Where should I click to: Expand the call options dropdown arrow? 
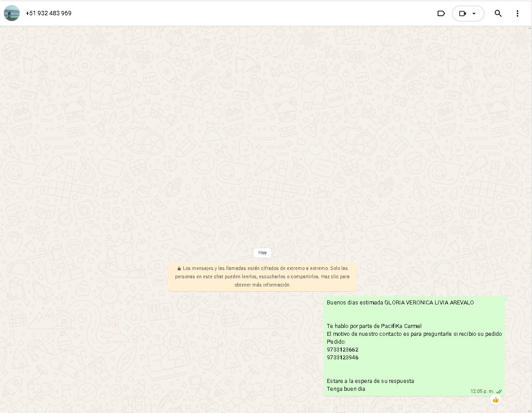[474, 14]
